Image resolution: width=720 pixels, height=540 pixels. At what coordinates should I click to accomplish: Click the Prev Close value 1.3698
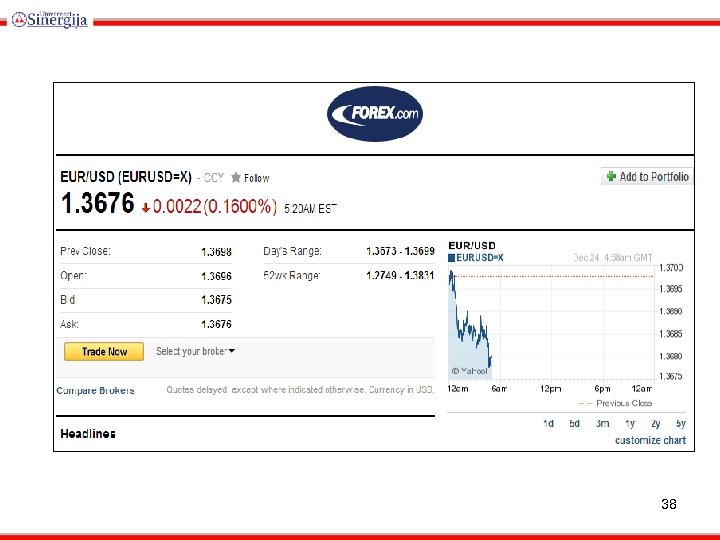[216, 252]
